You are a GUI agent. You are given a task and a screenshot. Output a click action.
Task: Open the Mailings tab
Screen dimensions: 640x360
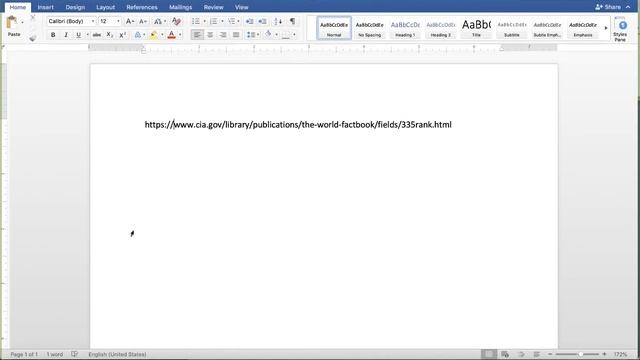point(180,7)
